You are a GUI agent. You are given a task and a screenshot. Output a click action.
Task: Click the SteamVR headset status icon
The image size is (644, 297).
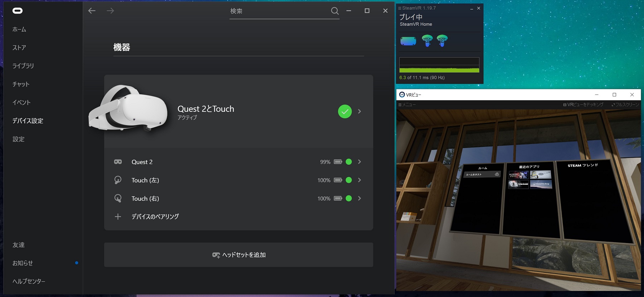tap(408, 41)
